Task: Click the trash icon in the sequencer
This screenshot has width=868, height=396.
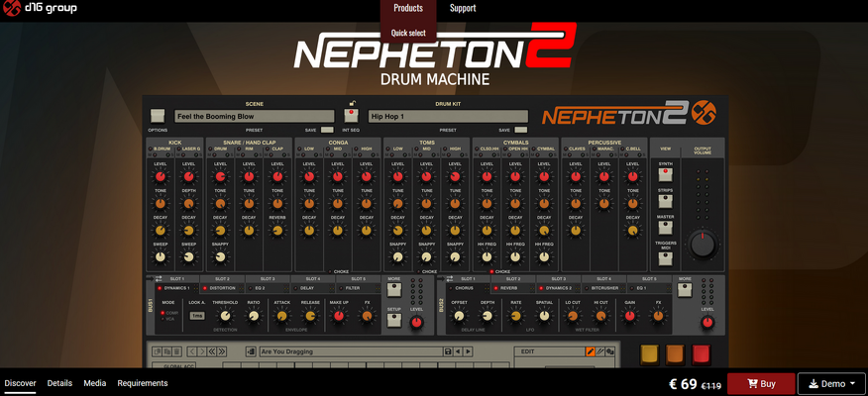Action: pos(176,351)
